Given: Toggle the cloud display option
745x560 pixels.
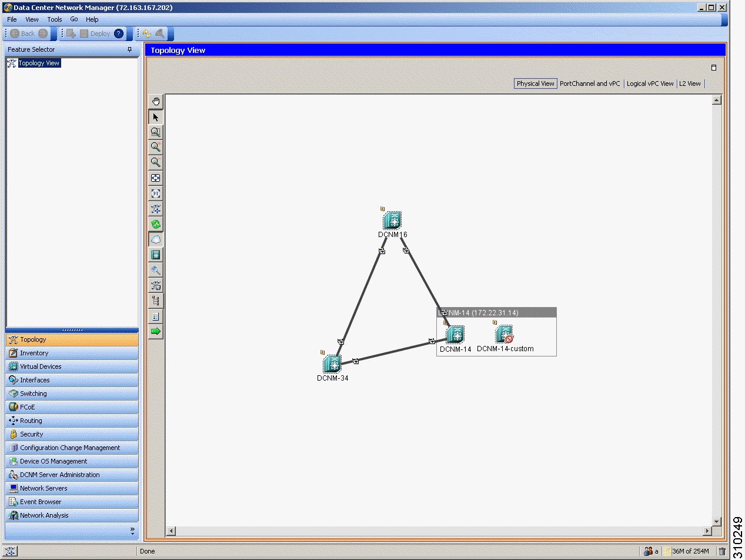Looking at the screenshot, I should click(x=155, y=239).
